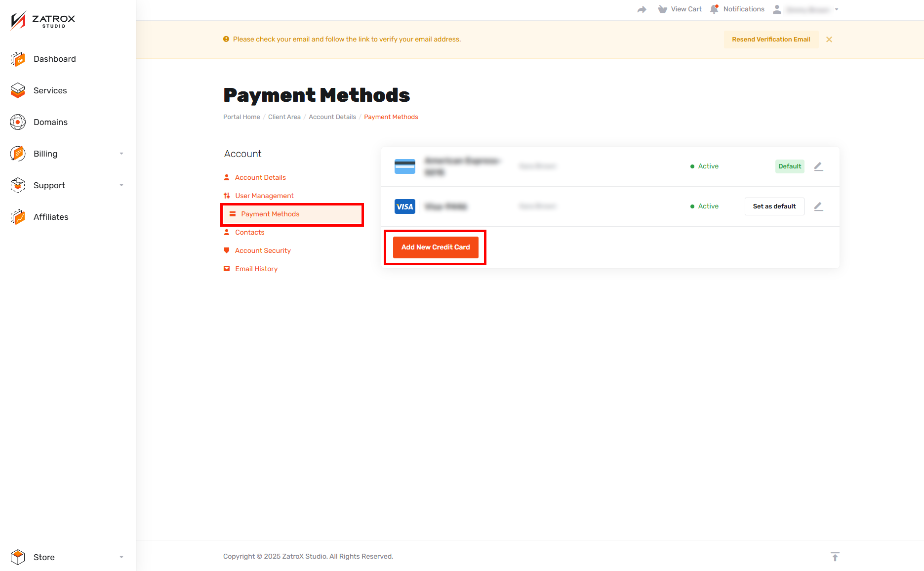Click the copyright footer text
924x571 pixels.
pyautogui.click(x=308, y=557)
